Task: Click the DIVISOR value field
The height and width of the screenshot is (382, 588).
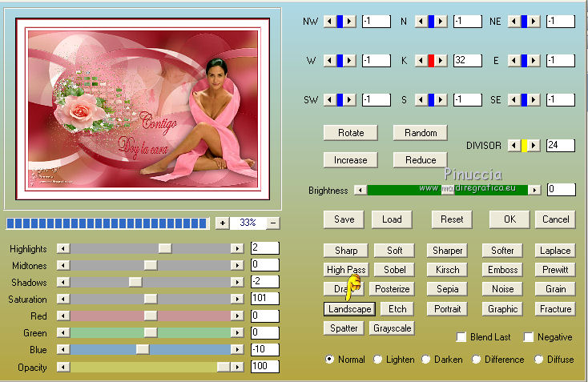Action: point(560,145)
